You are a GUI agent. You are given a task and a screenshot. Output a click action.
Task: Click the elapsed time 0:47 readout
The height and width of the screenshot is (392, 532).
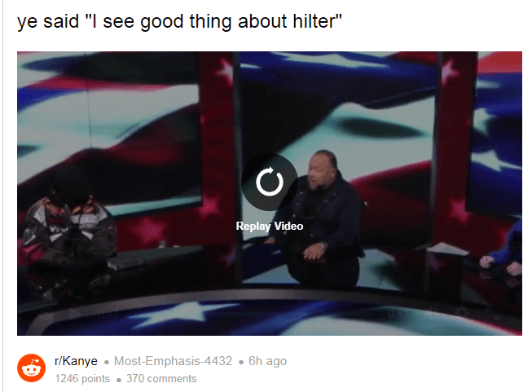point(108,314)
